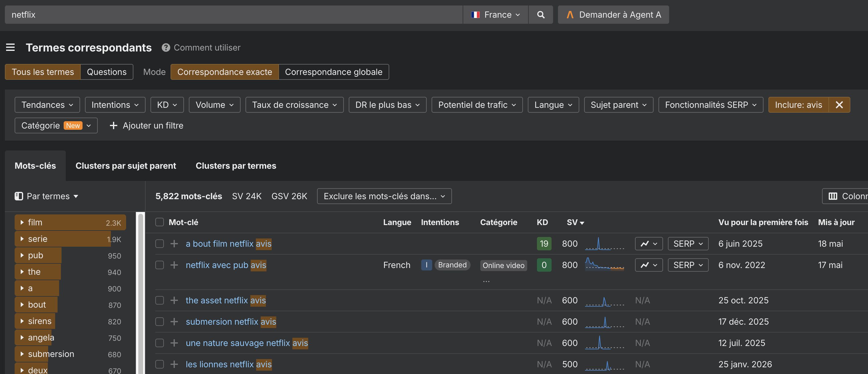Select the 'Mots-clés' tab
Screen dimensions: 868x374
tap(35, 166)
